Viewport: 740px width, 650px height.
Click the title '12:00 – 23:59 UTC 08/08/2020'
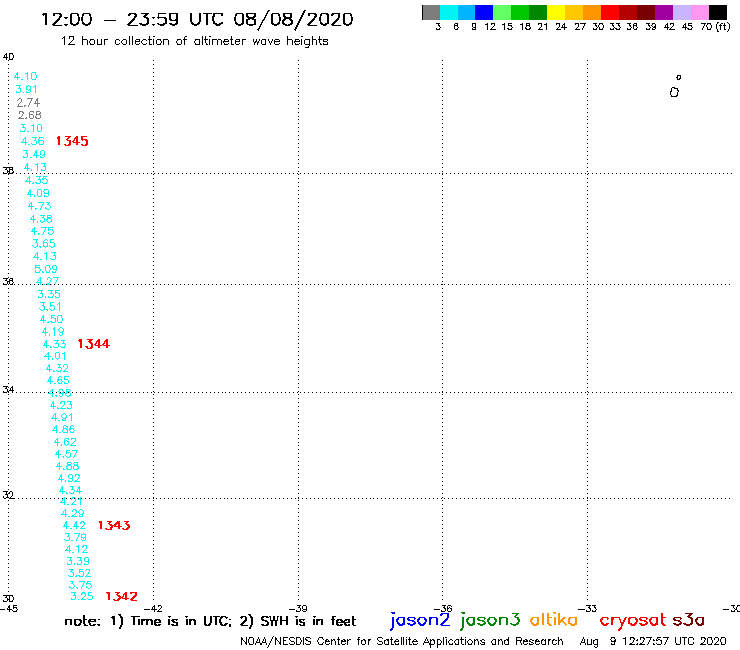[x=197, y=20]
